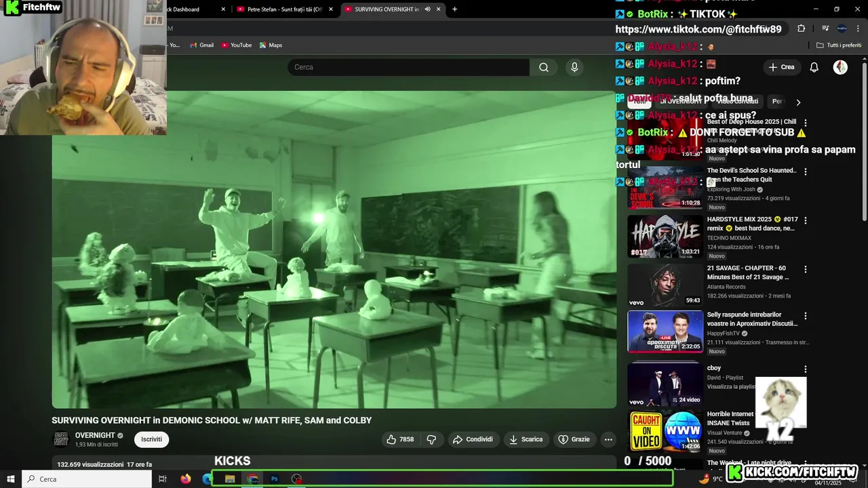Open options for Best of Deep House video
Image resolution: width=868 pixels, height=488 pixels.
[x=806, y=123]
